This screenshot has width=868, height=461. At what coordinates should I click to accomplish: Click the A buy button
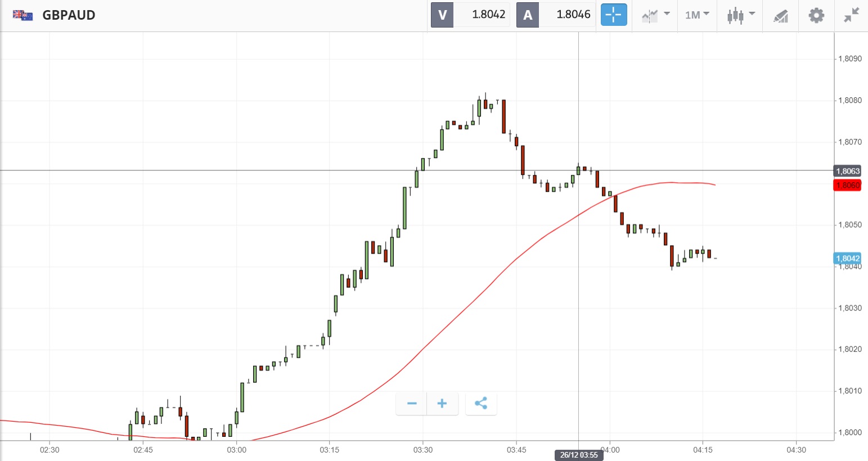click(x=528, y=15)
